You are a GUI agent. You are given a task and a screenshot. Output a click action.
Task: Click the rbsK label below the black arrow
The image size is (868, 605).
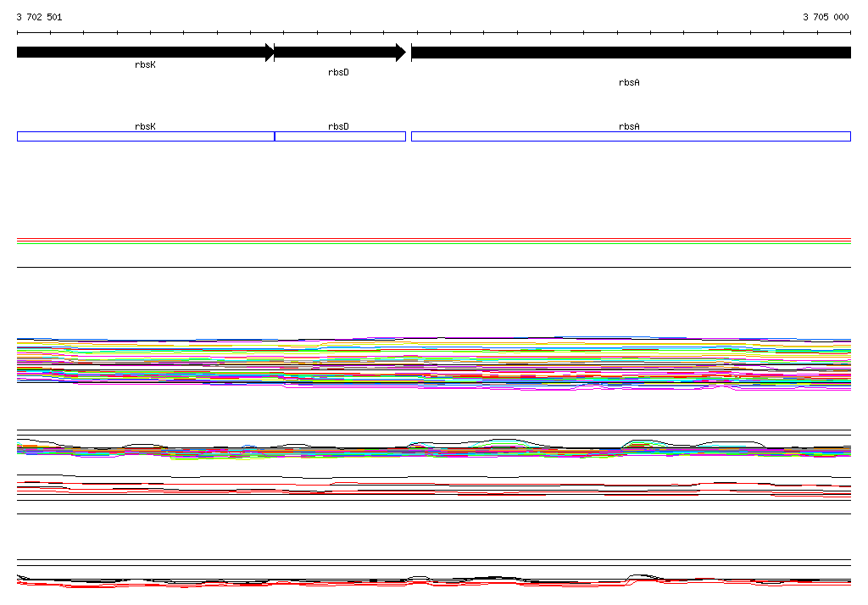[146, 64]
